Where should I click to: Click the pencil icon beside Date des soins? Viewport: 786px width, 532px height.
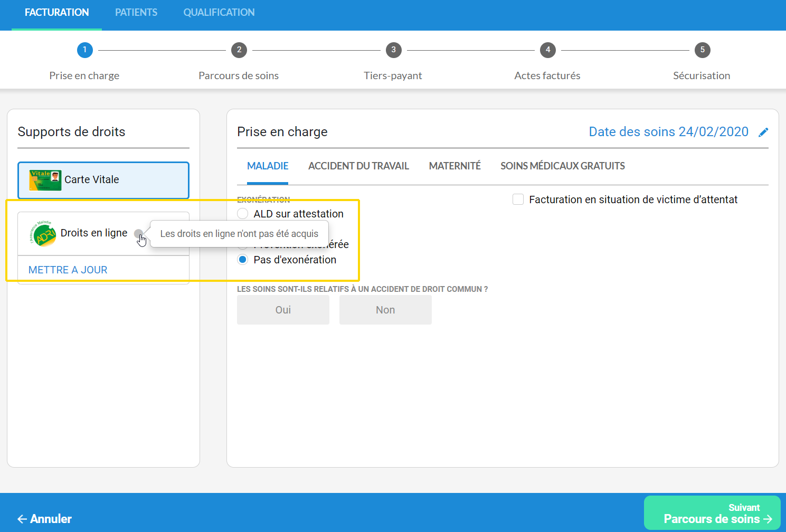click(763, 132)
